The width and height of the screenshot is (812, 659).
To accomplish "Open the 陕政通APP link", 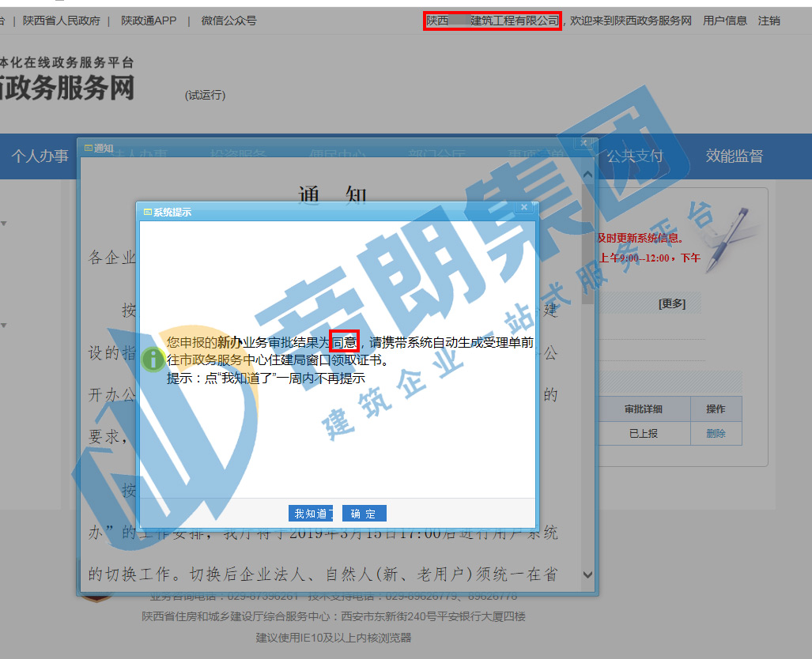I will pyautogui.click(x=149, y=21).
